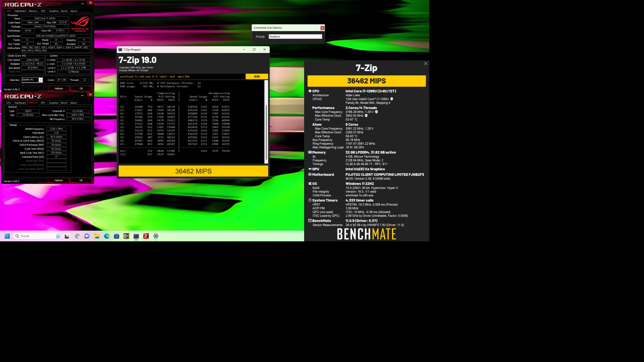Click the processor Name field Intel Core i7 1265U
Screen dimensions: 644x362
[45, 19]
